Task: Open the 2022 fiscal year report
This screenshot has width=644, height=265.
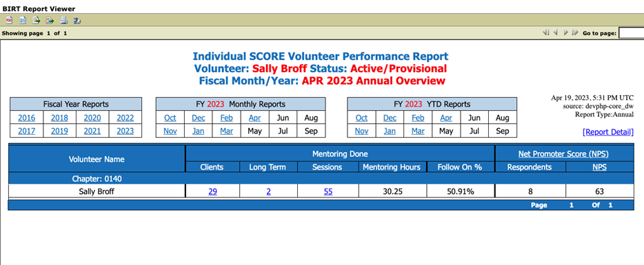Action: pos(125,118)
